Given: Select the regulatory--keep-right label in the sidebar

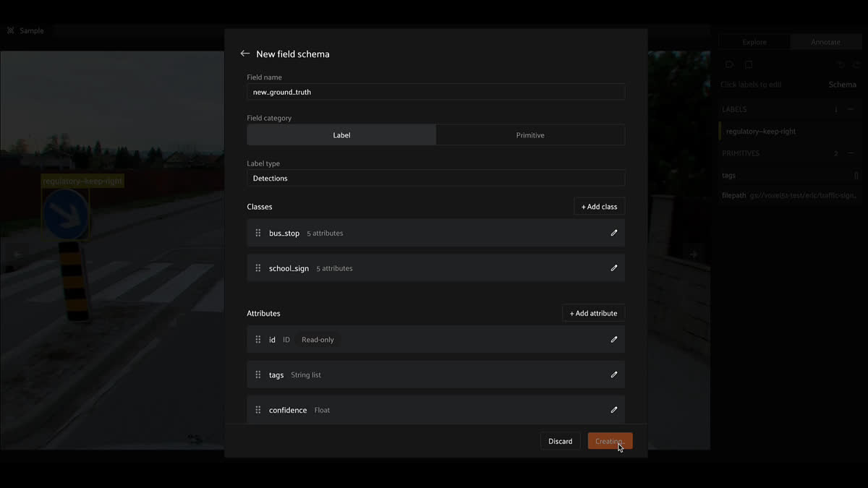Looking at the screenshot, I should (x=791, y=132).
